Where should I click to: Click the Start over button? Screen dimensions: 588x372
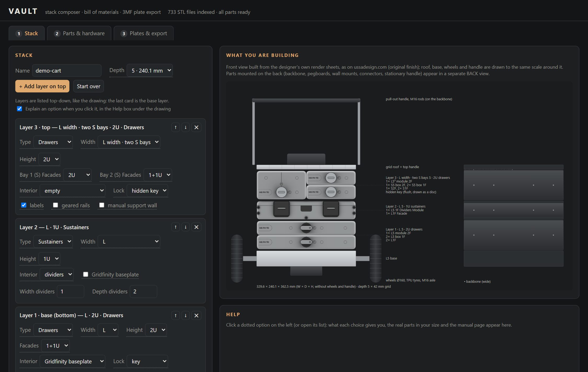tap(89, 86)
